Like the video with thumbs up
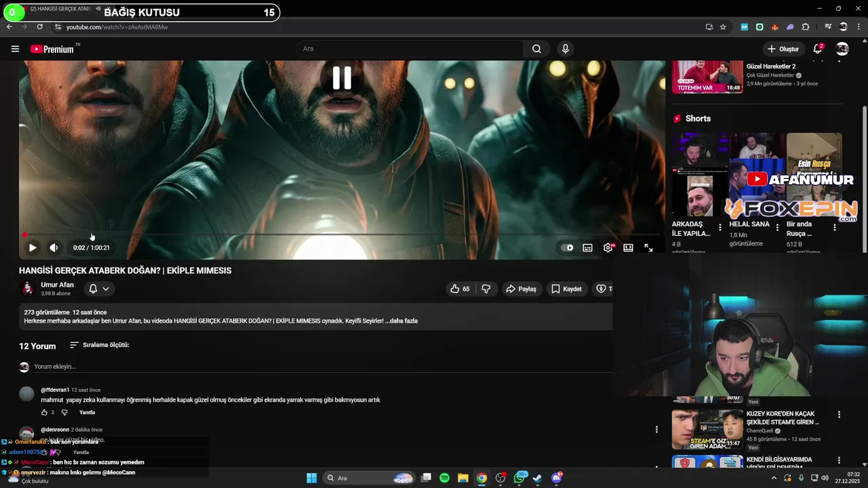The image size is (868, 488). click(460, 289)
